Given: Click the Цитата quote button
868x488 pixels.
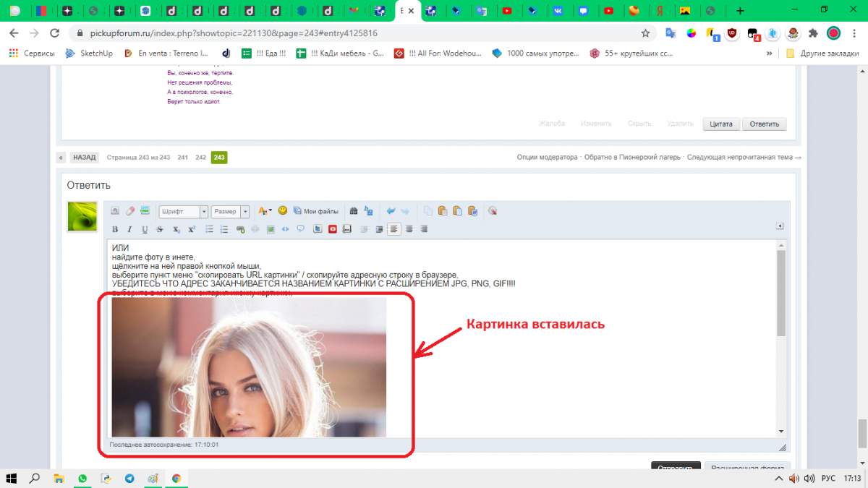Looking at the screenshot, I should (721, 124).
